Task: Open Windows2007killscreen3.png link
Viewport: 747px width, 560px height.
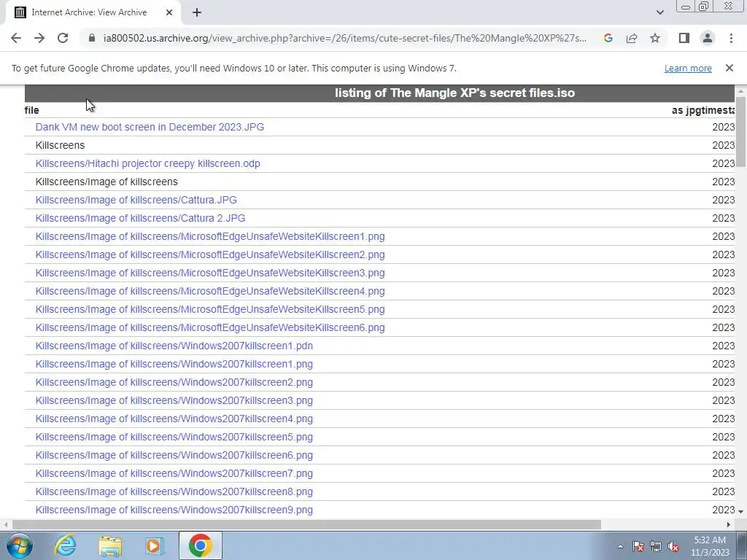Action: point(174,400)
